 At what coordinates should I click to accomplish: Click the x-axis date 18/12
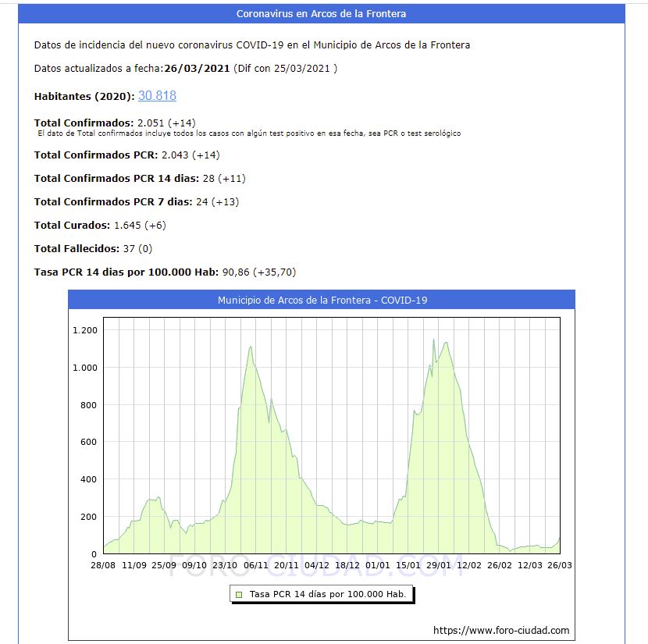pyautogui.click(x=347, y=565)
